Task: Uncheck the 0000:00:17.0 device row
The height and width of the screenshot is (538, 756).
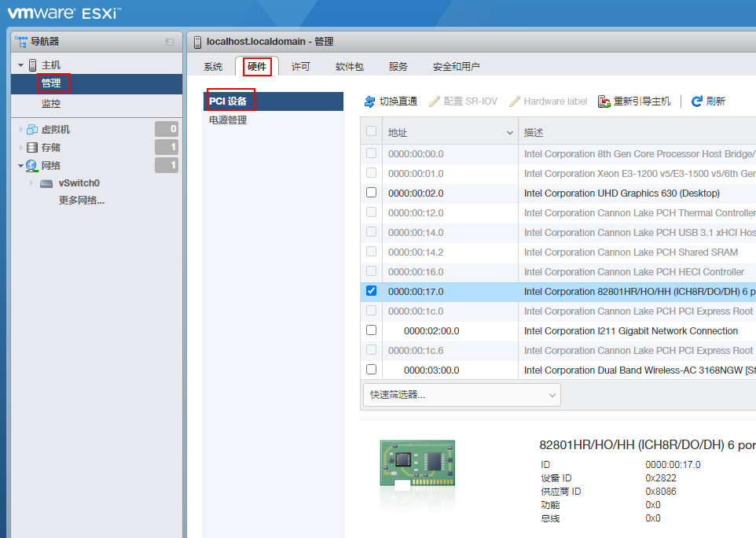Action: click(371, 291)
